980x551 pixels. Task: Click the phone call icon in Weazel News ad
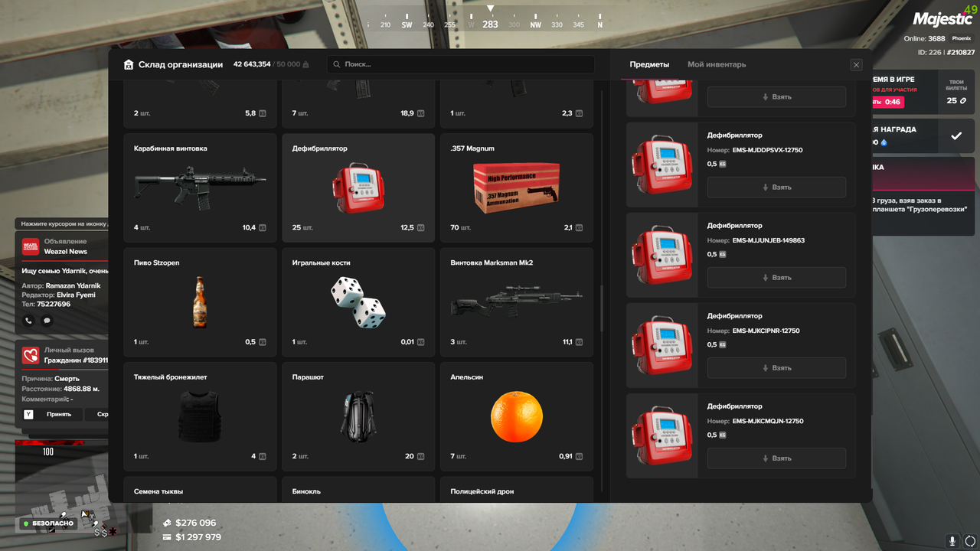(29, 321)
